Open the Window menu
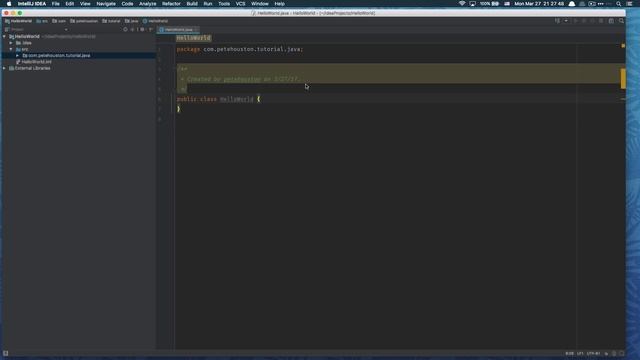 point(260,4)
